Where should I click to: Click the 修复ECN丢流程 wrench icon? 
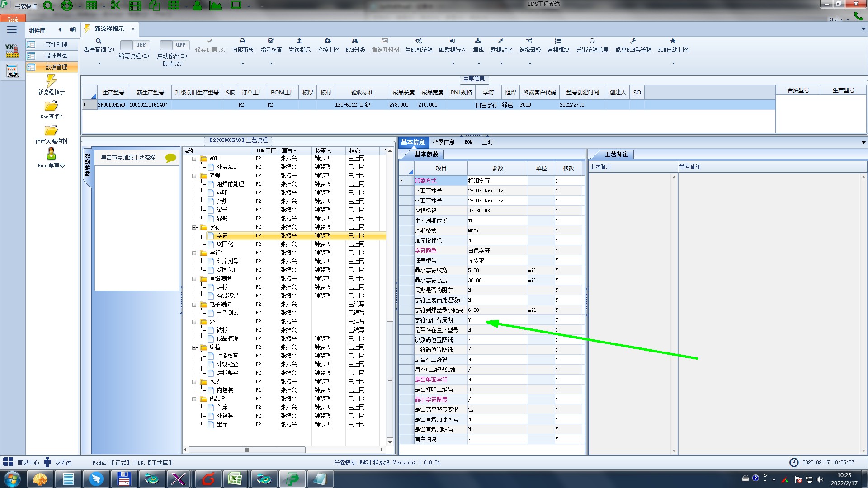633,41
